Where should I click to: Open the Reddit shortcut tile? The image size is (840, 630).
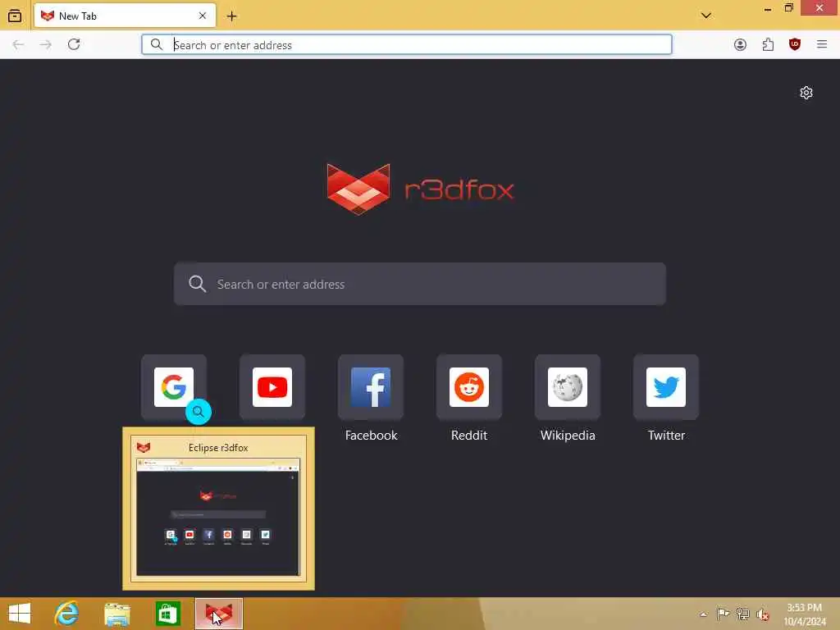click(x=468, y=387)
